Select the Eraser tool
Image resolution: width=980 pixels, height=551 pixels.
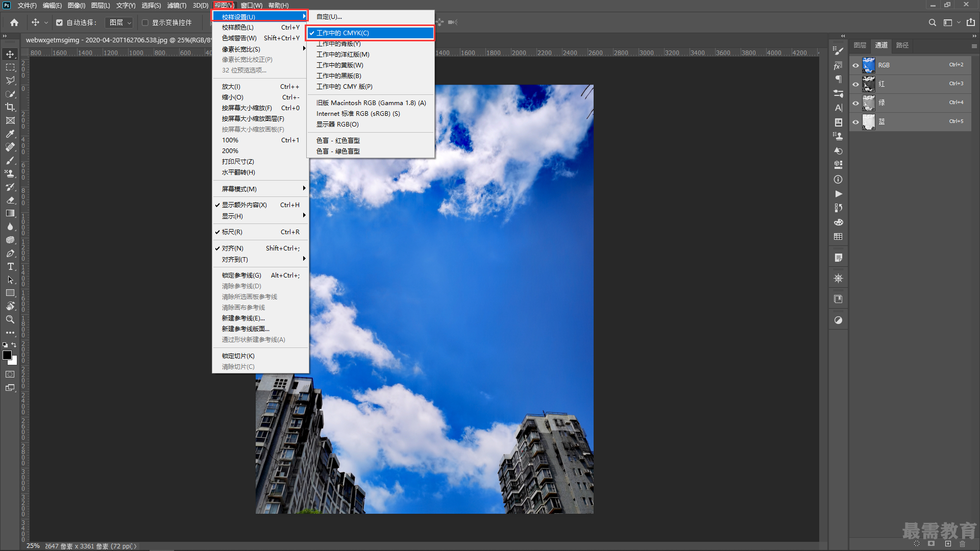click(10, 200)
